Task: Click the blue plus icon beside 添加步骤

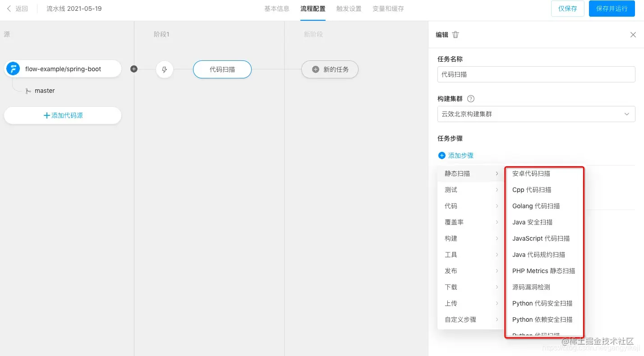Action: click(442, 155)
